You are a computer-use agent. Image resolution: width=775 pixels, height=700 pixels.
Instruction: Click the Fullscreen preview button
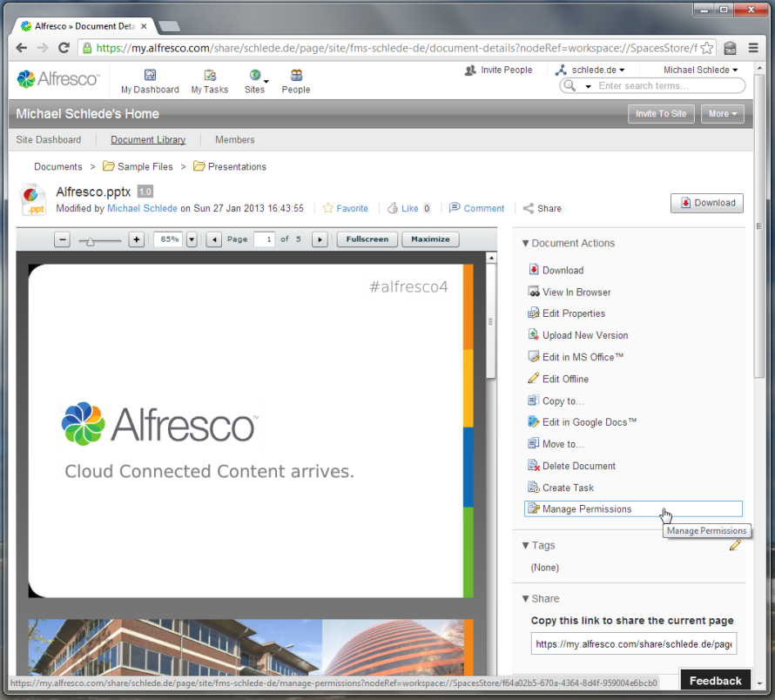(x=367, y=239)
